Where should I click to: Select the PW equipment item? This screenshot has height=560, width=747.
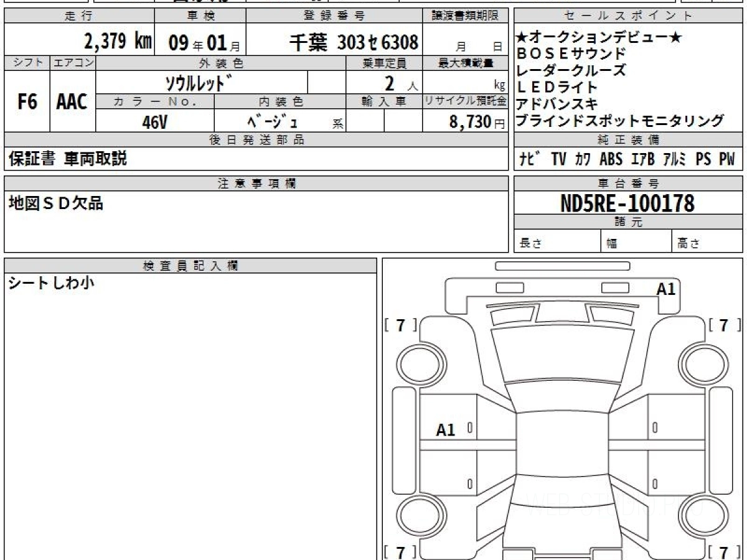click(x=727, y=159)
